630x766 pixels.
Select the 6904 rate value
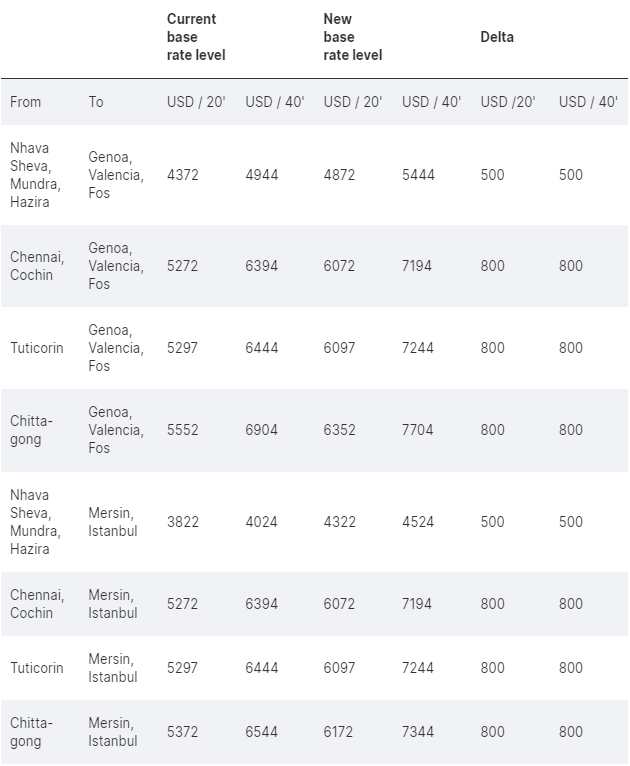pyautogui.click(x=261, y=430)
